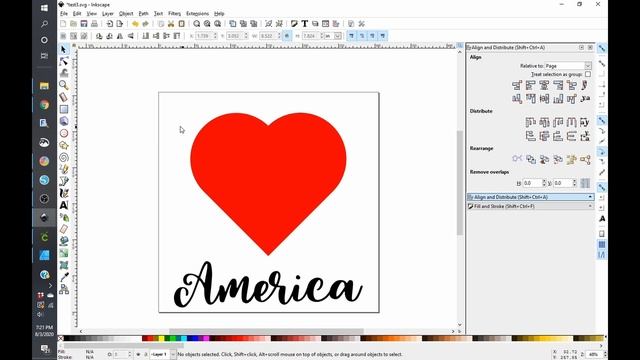Click the Remove overlaps button icon

point(585,183)
